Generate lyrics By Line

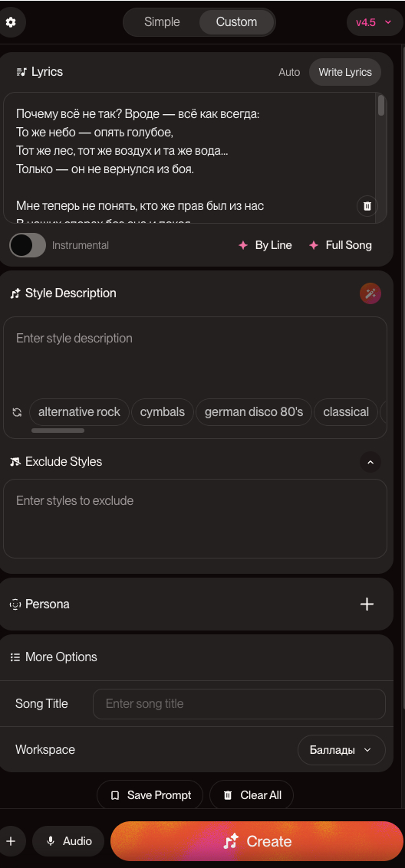point(265,245)
